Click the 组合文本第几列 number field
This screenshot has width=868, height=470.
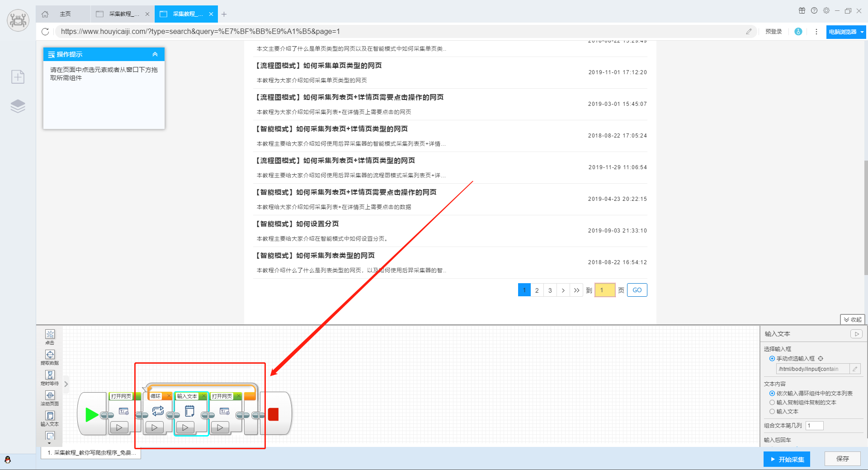(x=815, y=426)
